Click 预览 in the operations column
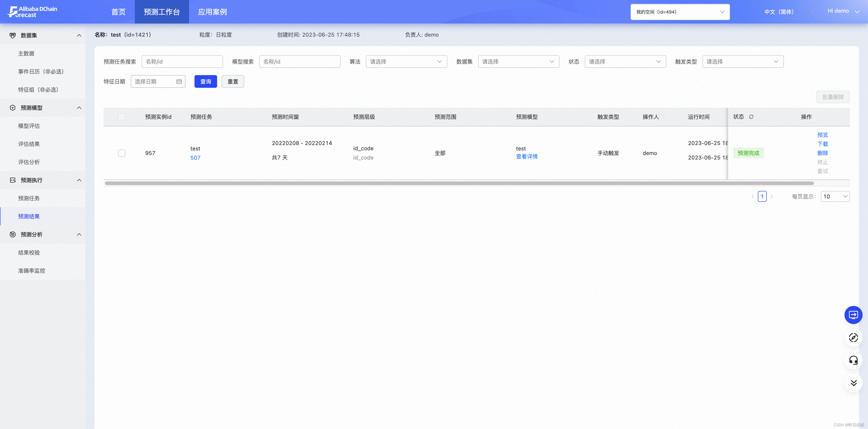This screenshot has width=868, height=429. (823, 135)
